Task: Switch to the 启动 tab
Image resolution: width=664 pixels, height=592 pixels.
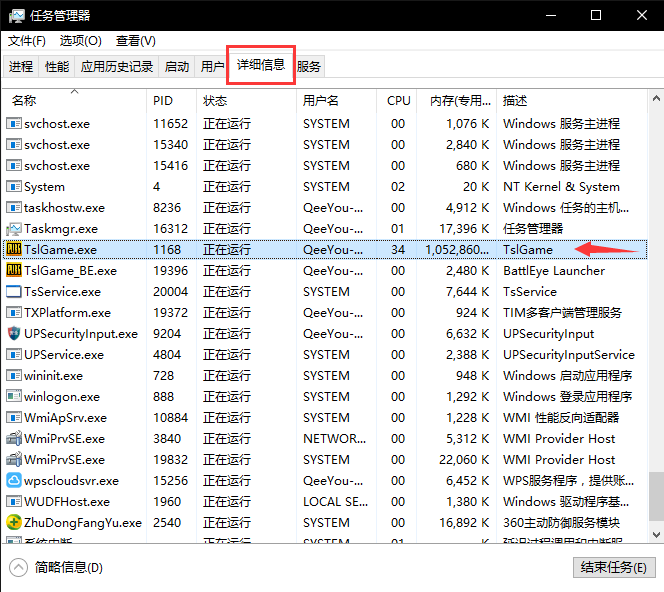Action: point(177,66)
